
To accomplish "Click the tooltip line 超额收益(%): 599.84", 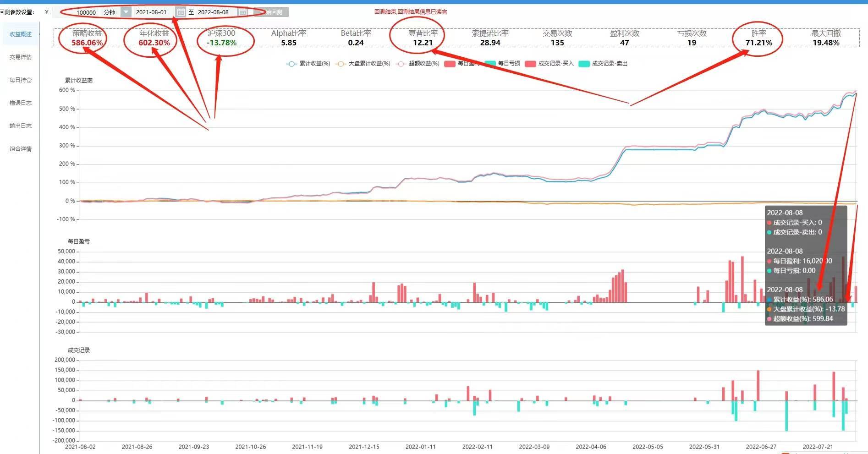I will tap(800, 319).
